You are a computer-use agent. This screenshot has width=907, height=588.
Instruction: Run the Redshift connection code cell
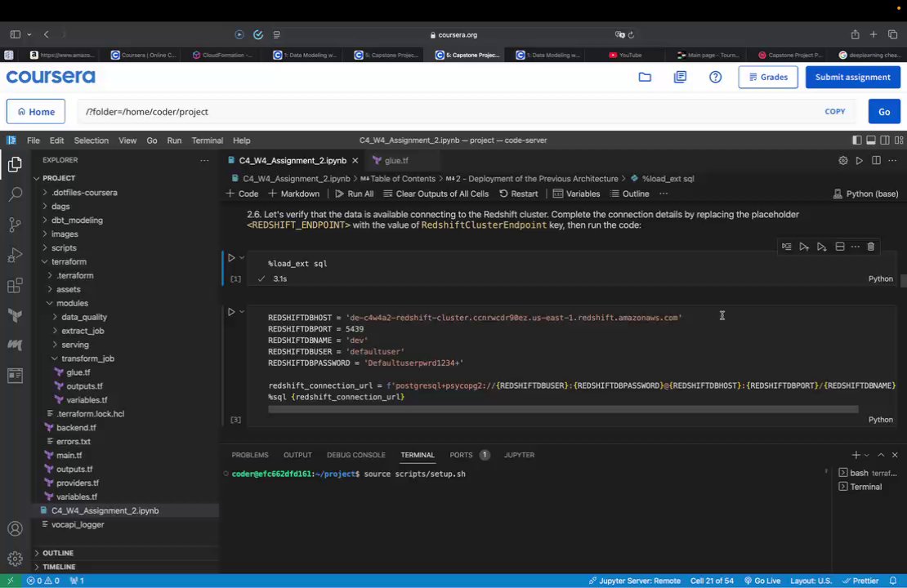pos(231,312)
